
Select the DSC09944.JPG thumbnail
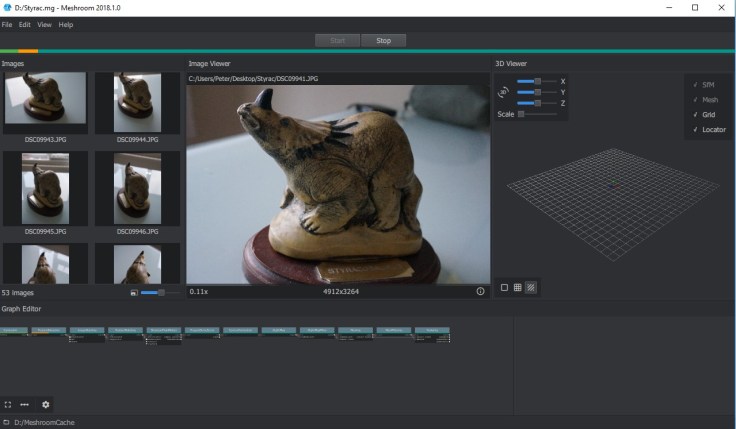(x=138, y=104)
